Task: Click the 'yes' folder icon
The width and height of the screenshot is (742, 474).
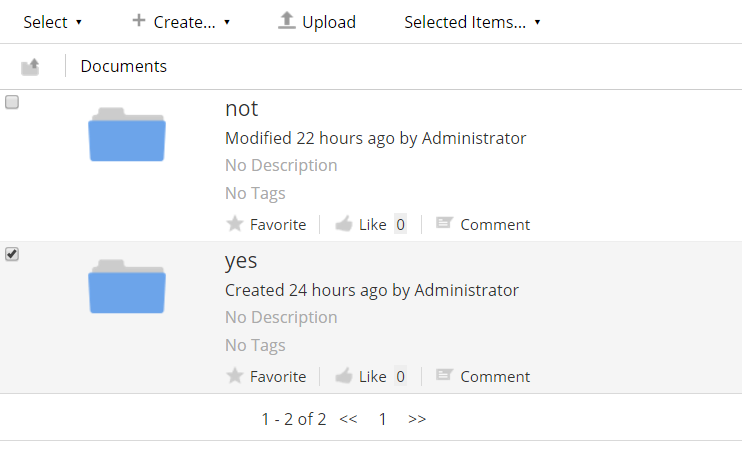Action: pos(127,287)
